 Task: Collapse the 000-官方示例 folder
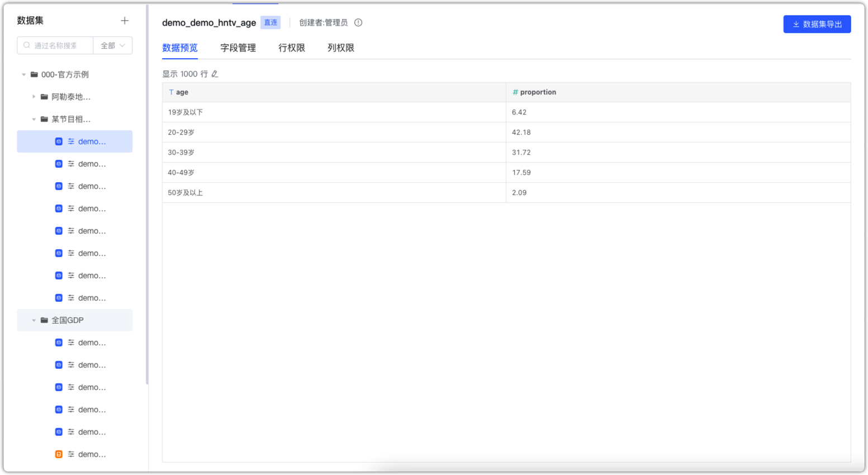[x=23, y=74]
